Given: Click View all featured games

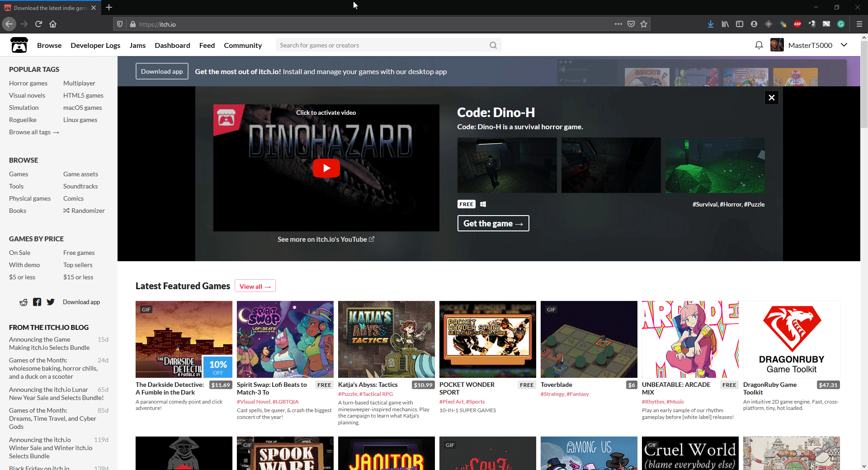Looking at the screenshot, I should [255, 286].
